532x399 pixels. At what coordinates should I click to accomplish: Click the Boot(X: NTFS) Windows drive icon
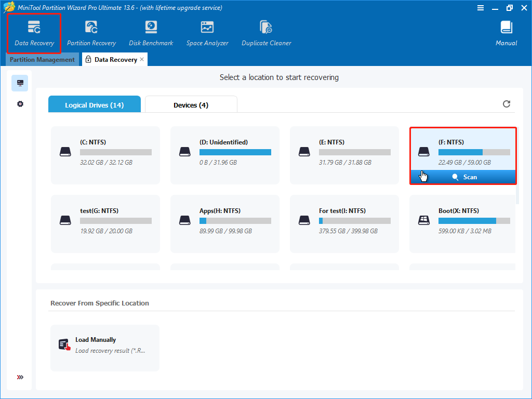tap(424, 220)
